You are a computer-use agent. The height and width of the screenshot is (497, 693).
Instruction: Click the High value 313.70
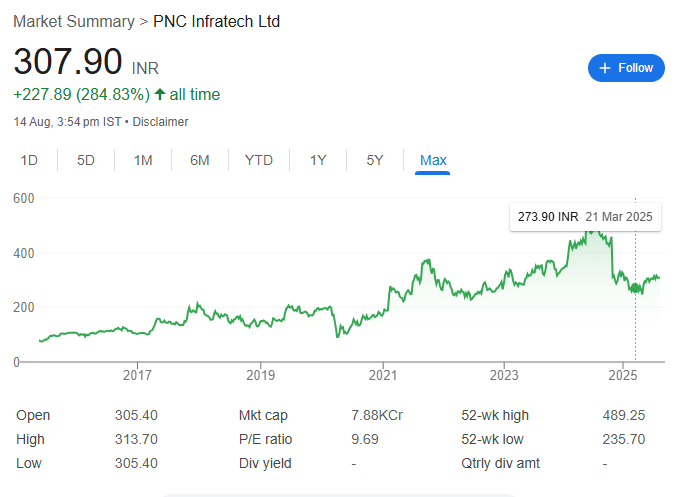coord(136,439)
